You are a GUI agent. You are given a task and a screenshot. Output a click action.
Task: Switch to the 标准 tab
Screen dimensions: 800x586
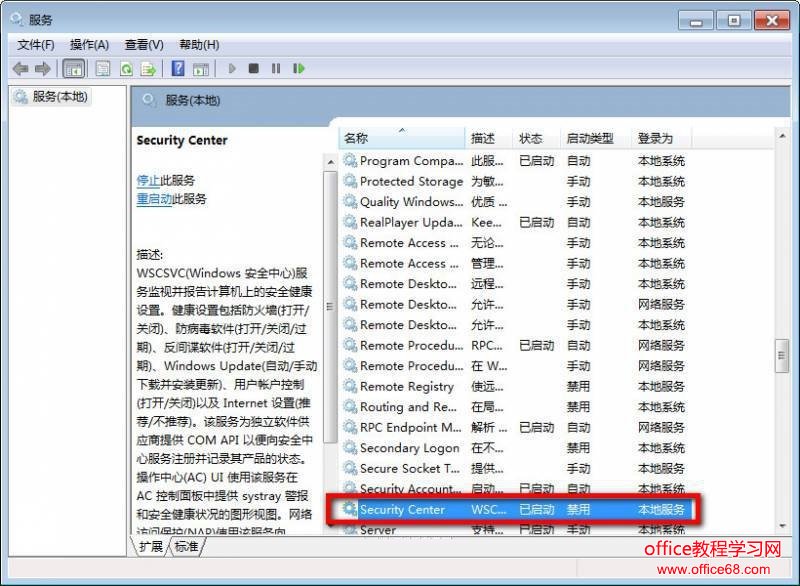coord(187,547)
